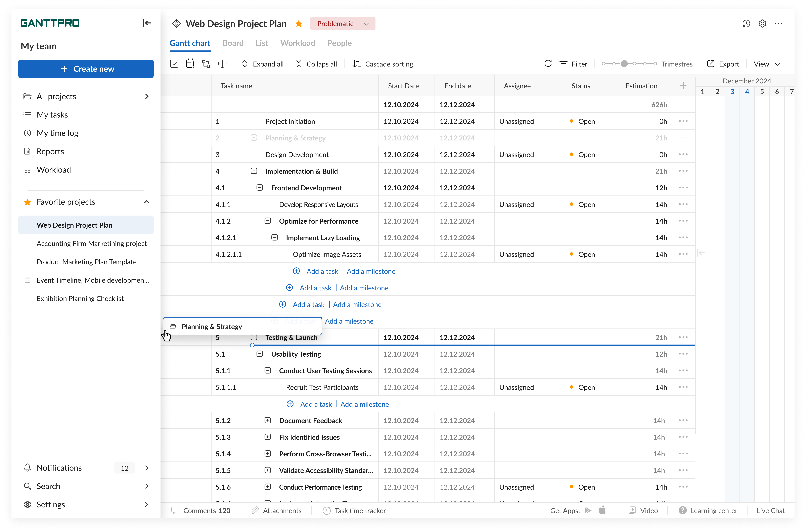Collapse Implementation & Build group
The height and width of the screenshot is (532, 806).
click(x=254, y=171)
